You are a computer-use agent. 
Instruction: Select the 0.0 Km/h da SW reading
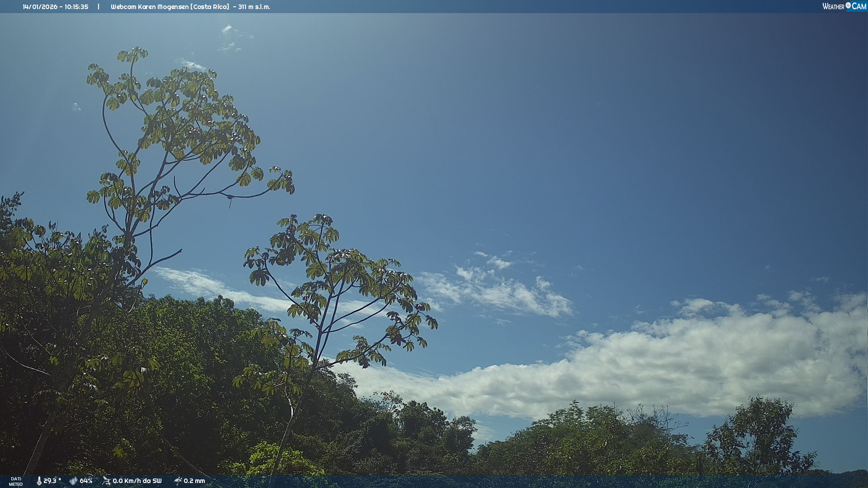tap(137, 481)
